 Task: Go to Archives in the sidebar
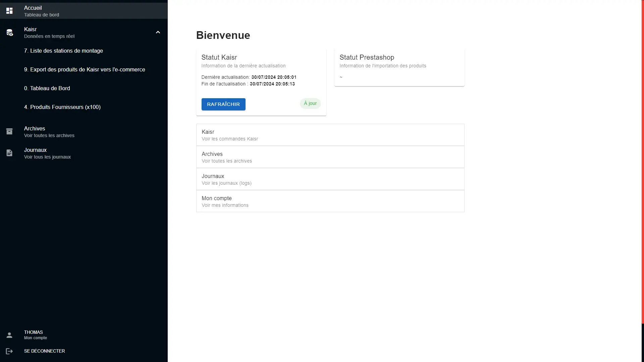84,131
